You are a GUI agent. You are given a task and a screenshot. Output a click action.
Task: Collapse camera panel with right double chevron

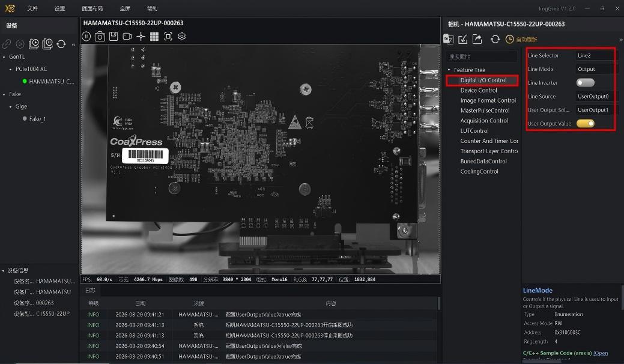tap(621, 40)
